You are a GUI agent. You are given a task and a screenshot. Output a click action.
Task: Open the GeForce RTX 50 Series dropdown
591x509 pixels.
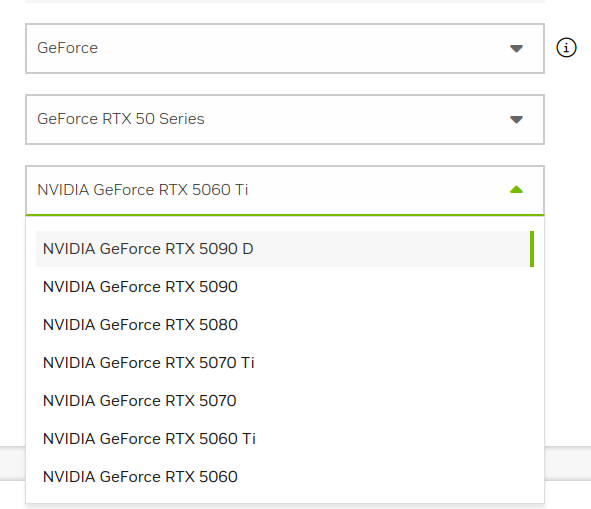[x=285, y=119]
